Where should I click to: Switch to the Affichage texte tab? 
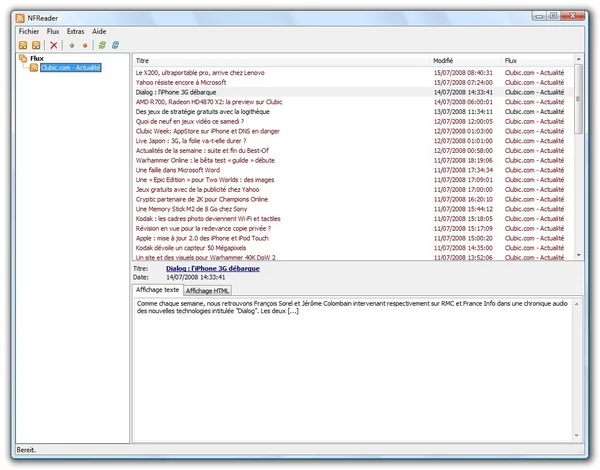point(158,290)
